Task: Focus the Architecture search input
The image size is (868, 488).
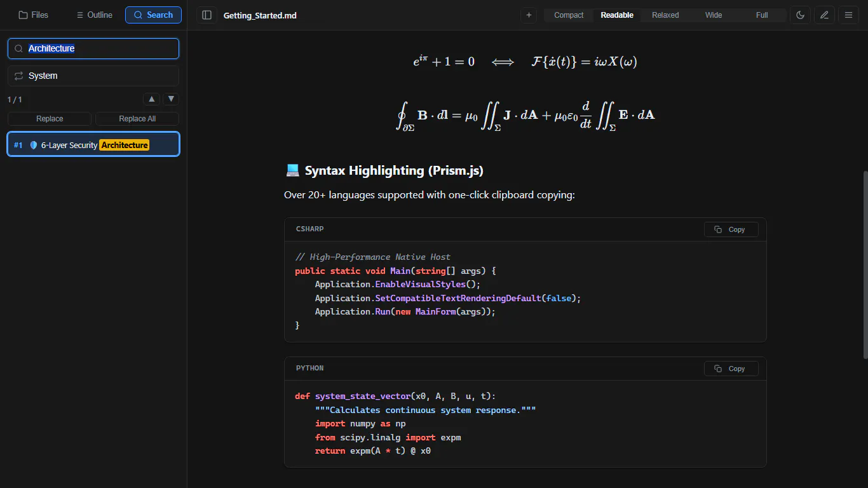Action: pyautogui.click(x=93, y=48)
